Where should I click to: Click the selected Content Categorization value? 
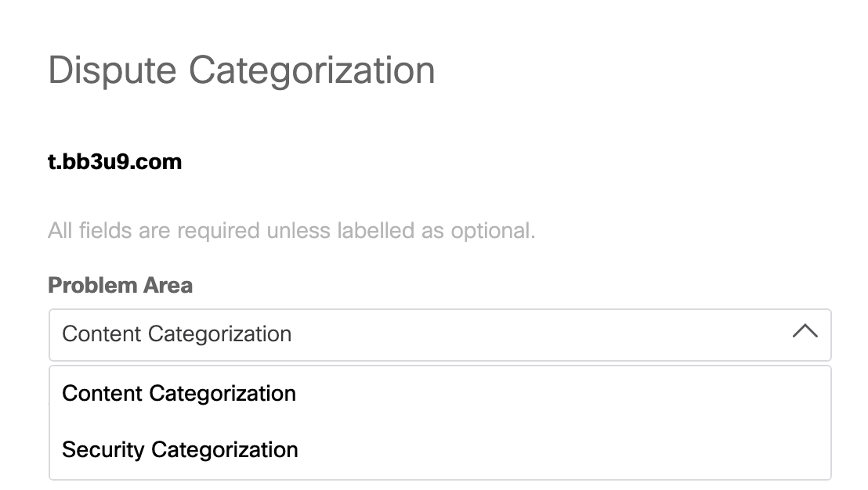tap(176, 334)
